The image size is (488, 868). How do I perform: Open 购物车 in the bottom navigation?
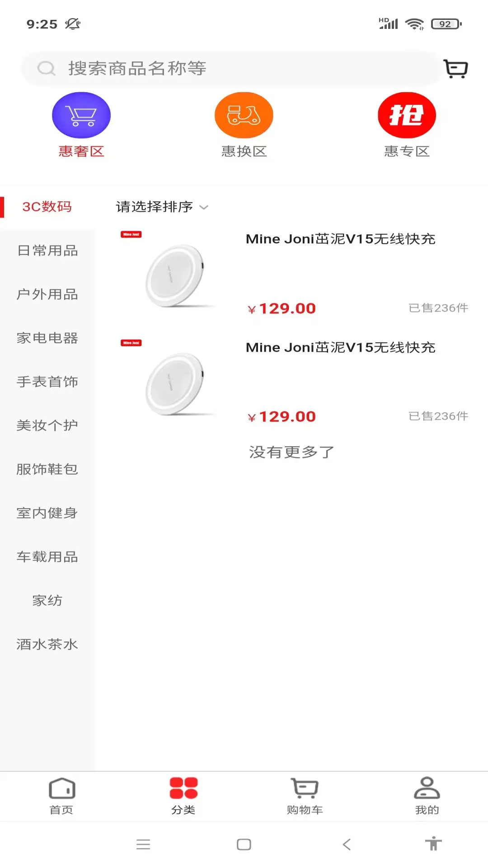(x=305, y=796)
